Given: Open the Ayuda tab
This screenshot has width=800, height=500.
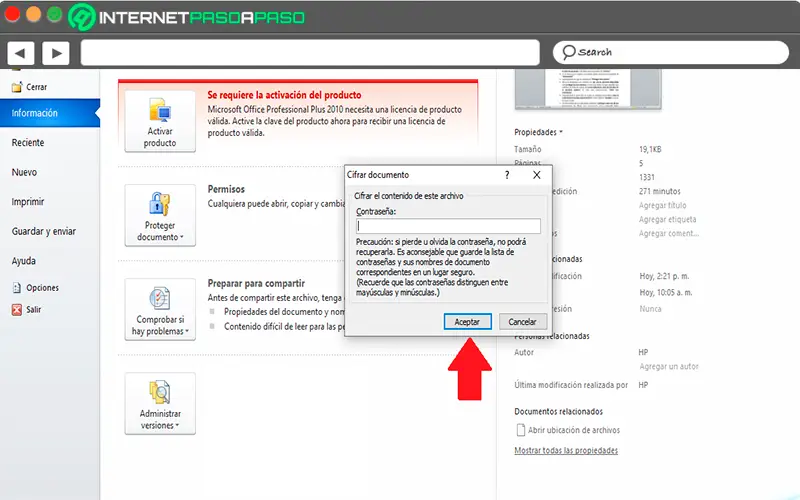Looking at the screenshot, I should tap(23, 261).
